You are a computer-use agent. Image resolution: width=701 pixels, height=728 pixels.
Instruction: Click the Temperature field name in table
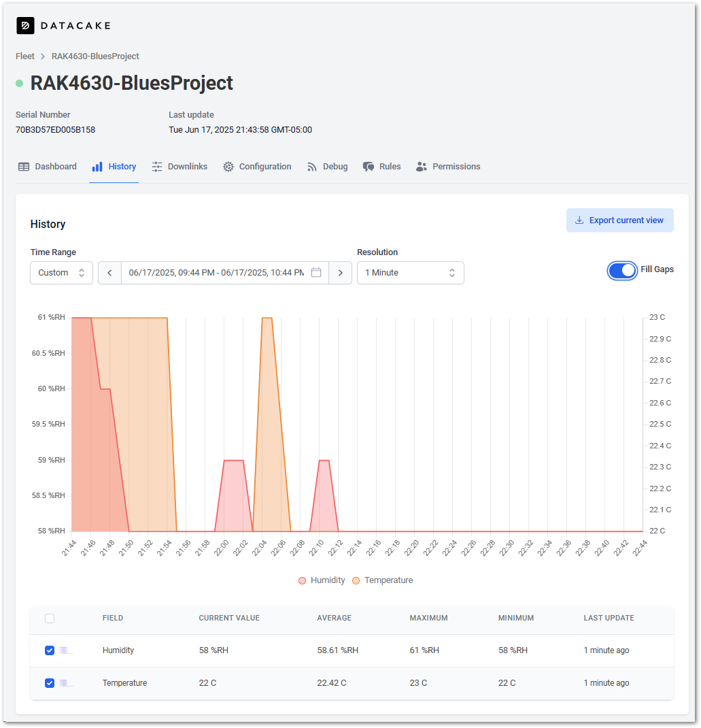pos(125,683)
